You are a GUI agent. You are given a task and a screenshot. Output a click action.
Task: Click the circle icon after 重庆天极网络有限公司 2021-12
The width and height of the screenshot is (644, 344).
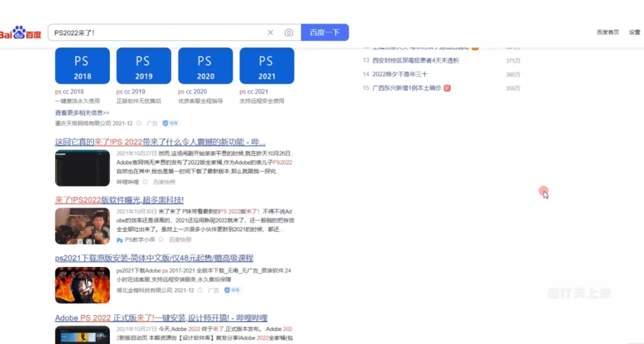(x=139, y=123)
